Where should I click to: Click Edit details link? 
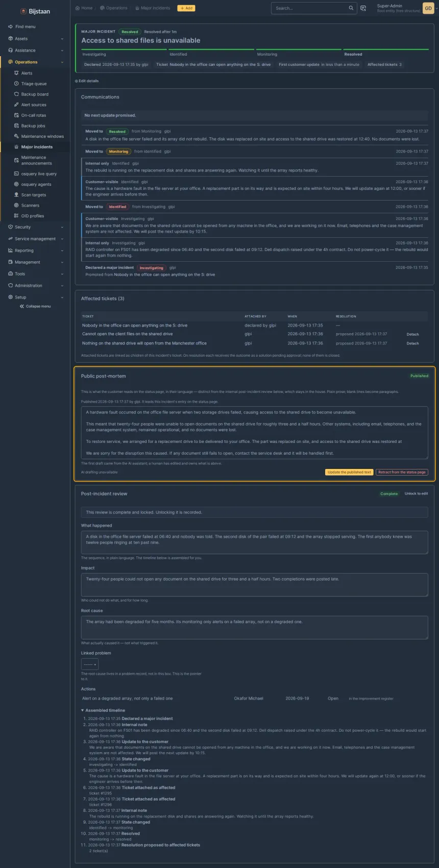[x=87, y=81]
